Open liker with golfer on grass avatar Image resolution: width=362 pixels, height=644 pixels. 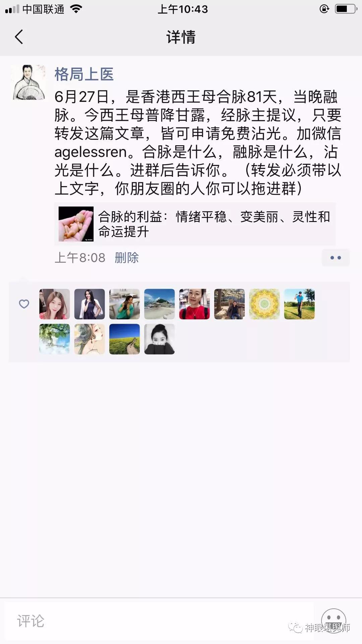pyautogui.click(x=299, y=304)
